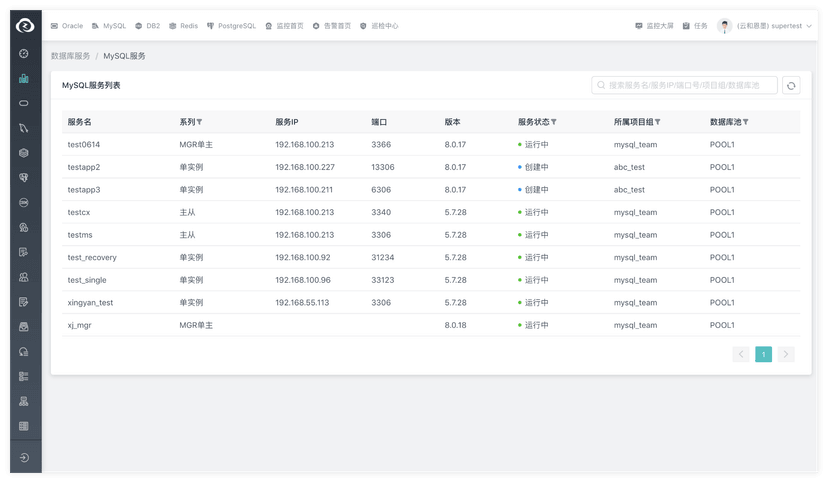Select page 1 in pagination
828x483 pixels.
pos(764,354)
